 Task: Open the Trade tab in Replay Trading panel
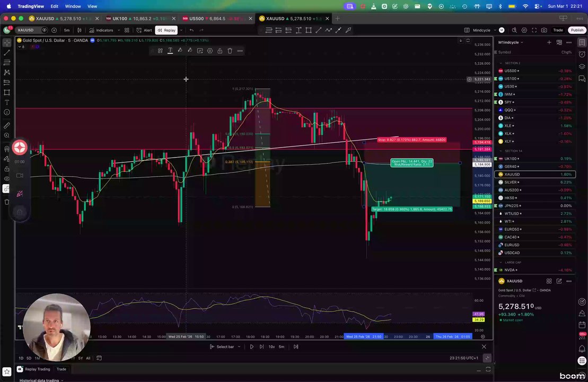[61, 369]
